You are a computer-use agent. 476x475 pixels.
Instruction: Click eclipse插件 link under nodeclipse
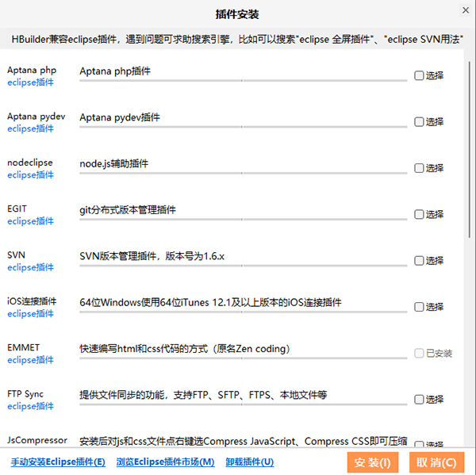pos(30,174)
